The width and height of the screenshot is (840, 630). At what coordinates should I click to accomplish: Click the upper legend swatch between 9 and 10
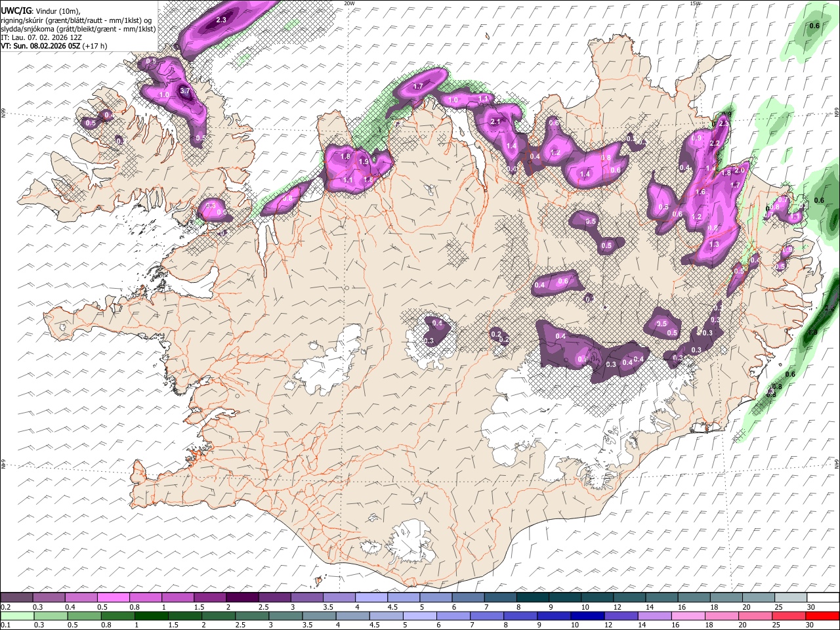point(565,597)
